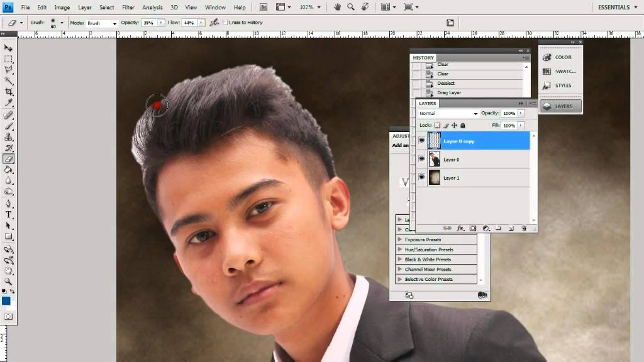Expand Hue/Saturation Presets
644x362 pixels.
pyautogui.click(x=399, y=249)
